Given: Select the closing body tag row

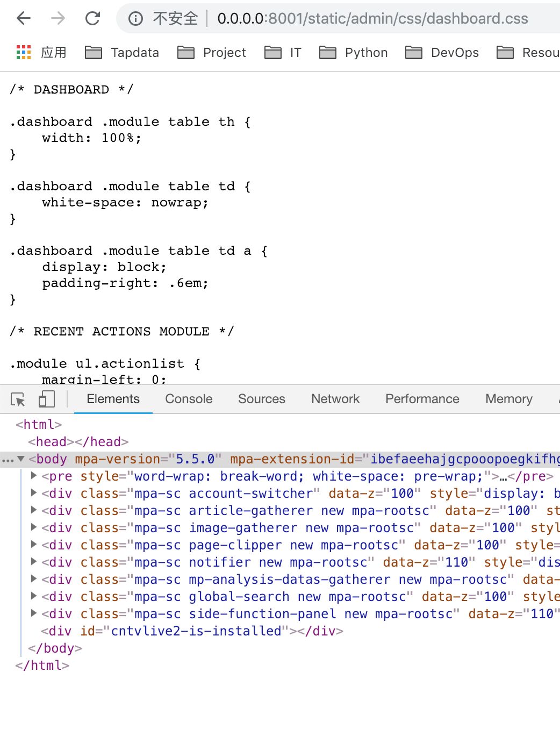Looking at the screenshot, I should pos(280,648).
